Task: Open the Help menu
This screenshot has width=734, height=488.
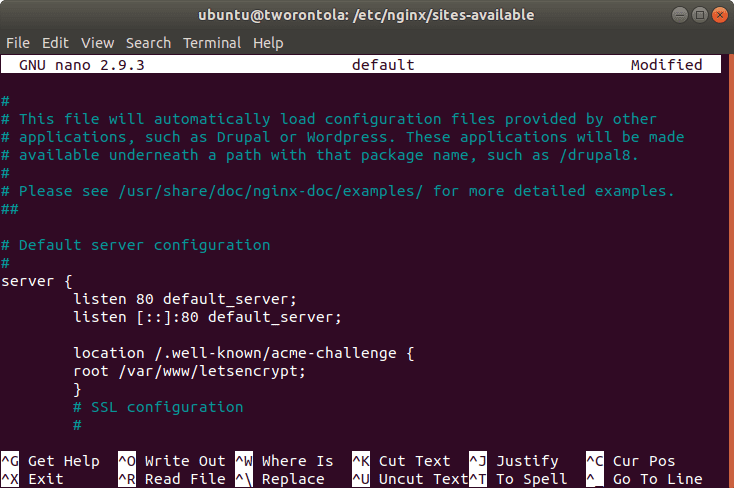Action: (x=268, y=43)
